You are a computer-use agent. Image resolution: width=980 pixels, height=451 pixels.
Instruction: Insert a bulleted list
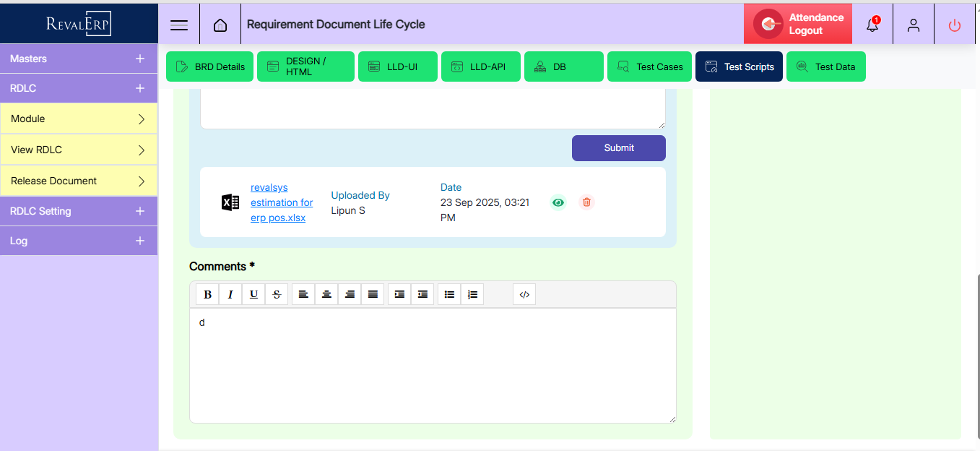(x=449, y=294)
